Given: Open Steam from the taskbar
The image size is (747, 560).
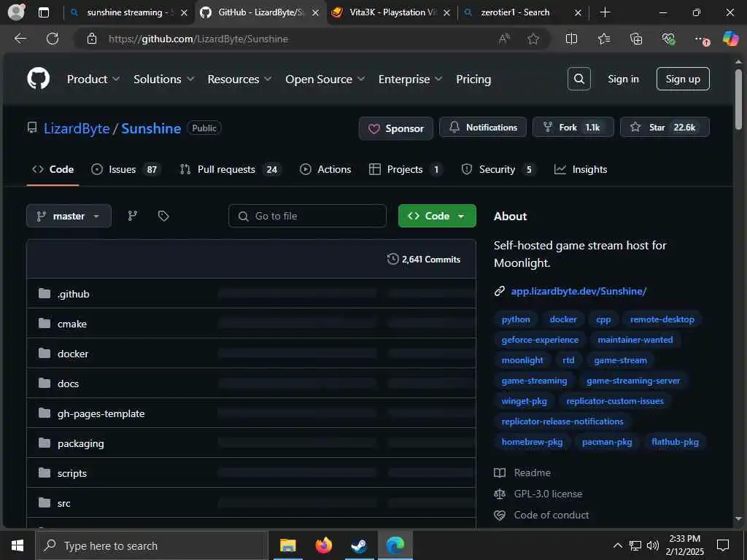Looking at the screenshot, I should (x=359, y=545).
